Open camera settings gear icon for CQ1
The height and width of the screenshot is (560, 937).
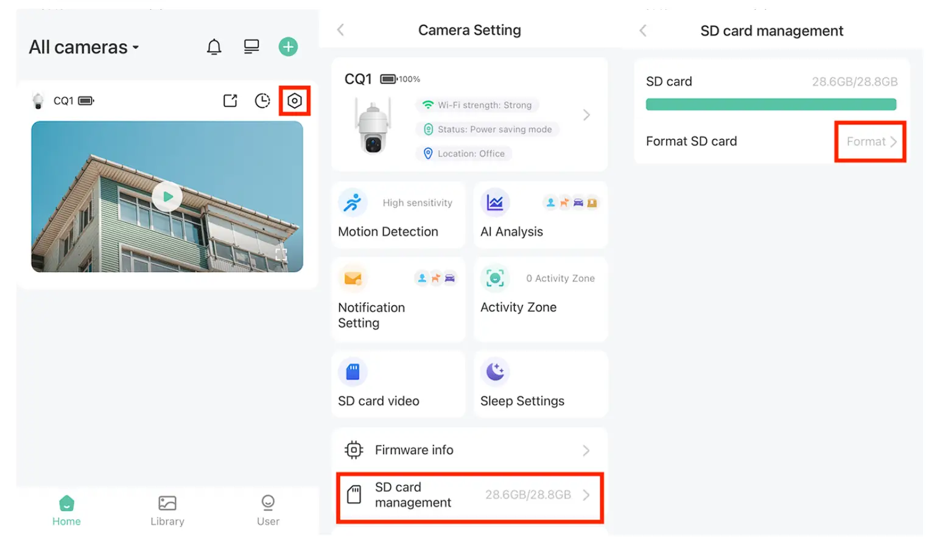(295, 101)
